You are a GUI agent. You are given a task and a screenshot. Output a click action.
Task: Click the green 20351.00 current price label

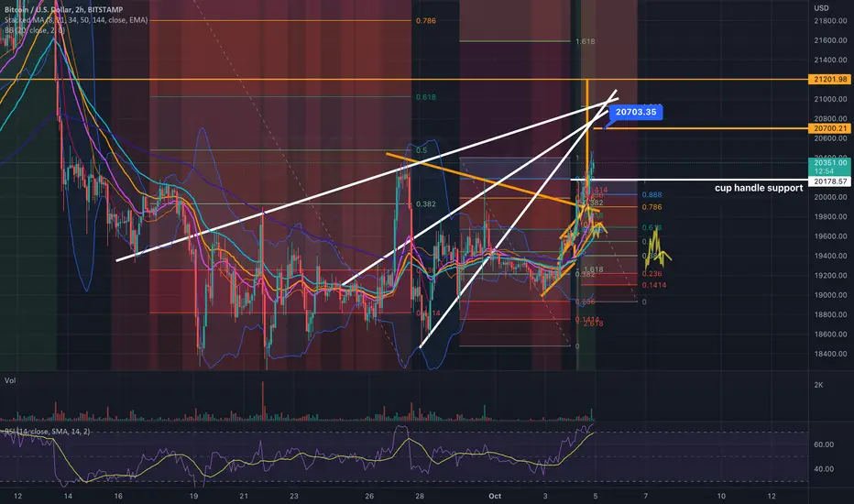830,166
